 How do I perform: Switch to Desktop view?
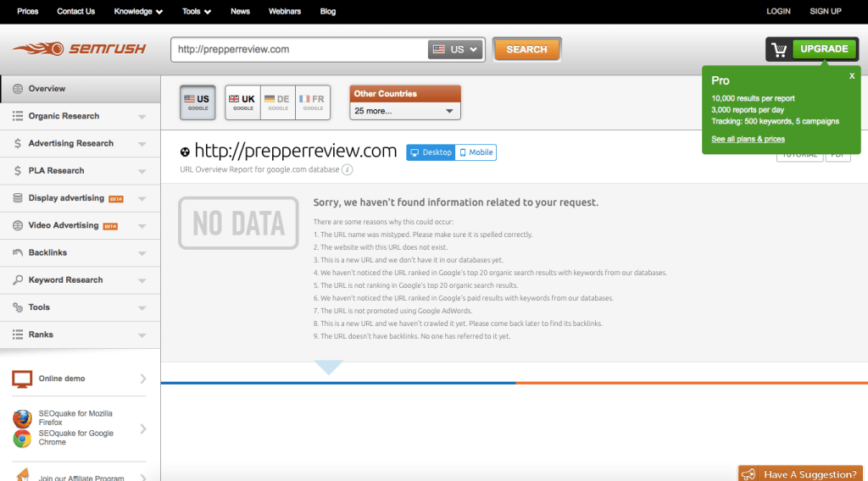pyautogui.click(x=431, y=152)
